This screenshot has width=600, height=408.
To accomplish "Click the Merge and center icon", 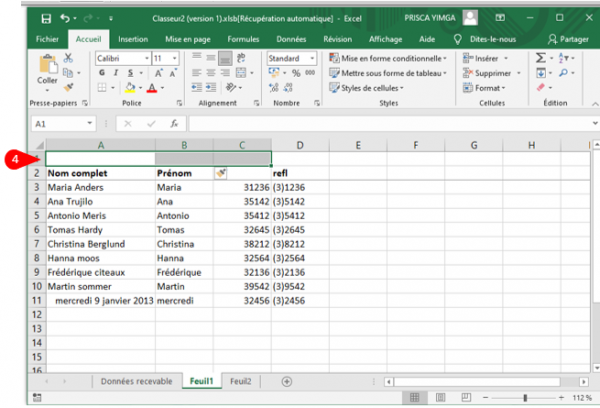I will click(x=241, y=73).
